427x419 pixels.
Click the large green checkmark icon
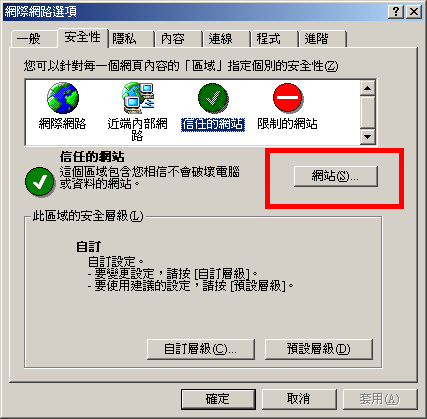[39, 182]
